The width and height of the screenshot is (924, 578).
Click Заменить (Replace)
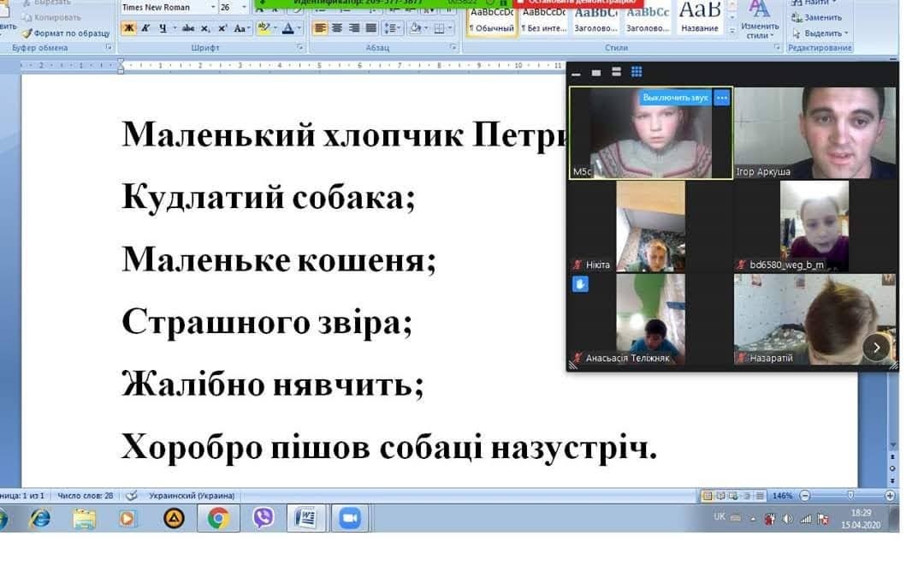[x=816, y=18]
